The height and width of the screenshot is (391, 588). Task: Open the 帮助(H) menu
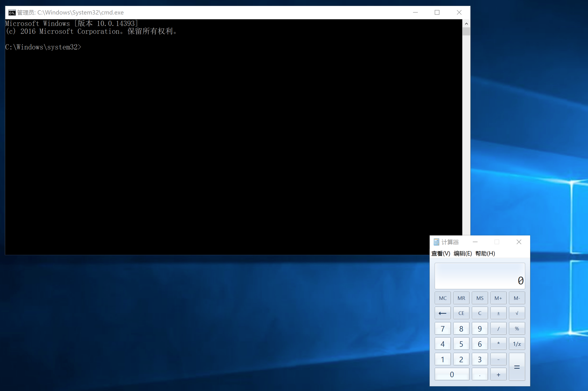[485, 253]
